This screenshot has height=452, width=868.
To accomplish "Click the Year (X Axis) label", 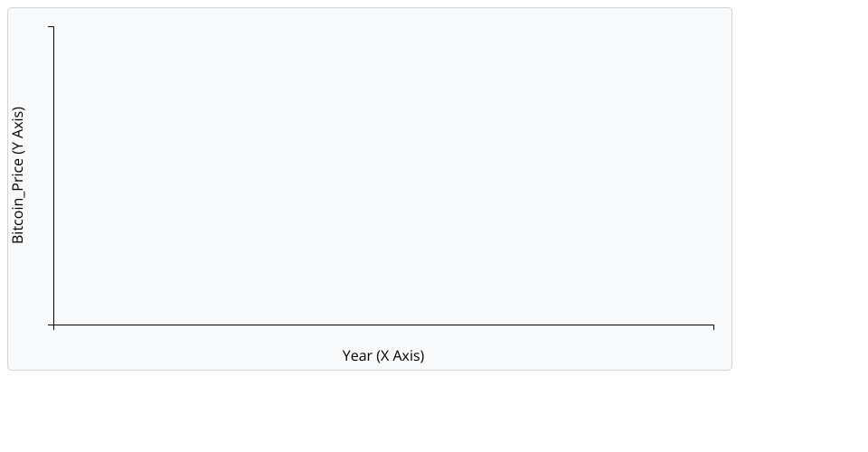I will tap(383, 355).
